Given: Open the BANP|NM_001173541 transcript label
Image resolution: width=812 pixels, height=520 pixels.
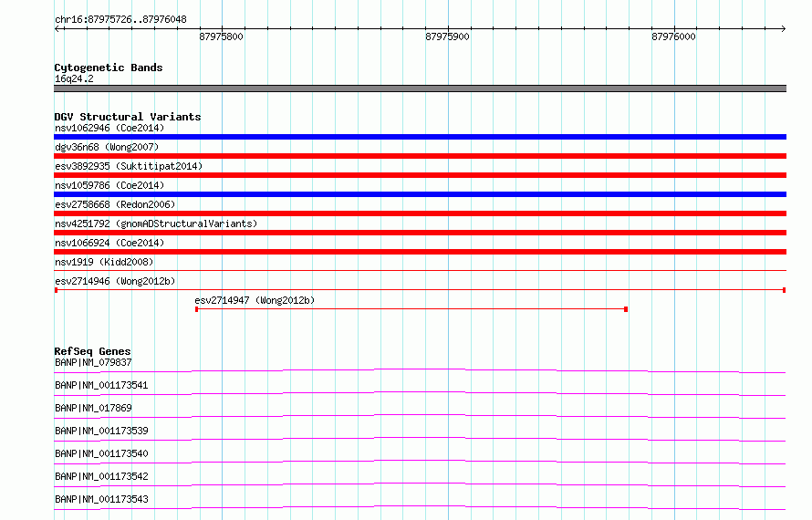Looking at the screenshot, I should coord(101,385).
